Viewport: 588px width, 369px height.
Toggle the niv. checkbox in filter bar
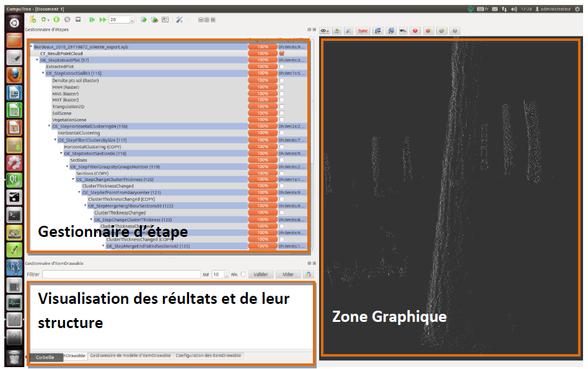(x=243, y=274)
